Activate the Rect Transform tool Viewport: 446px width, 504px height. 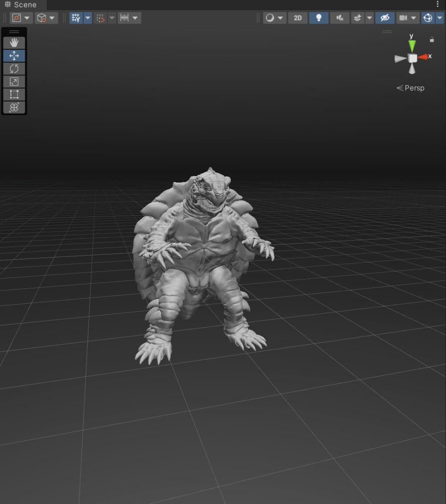[x=14, y=95]
